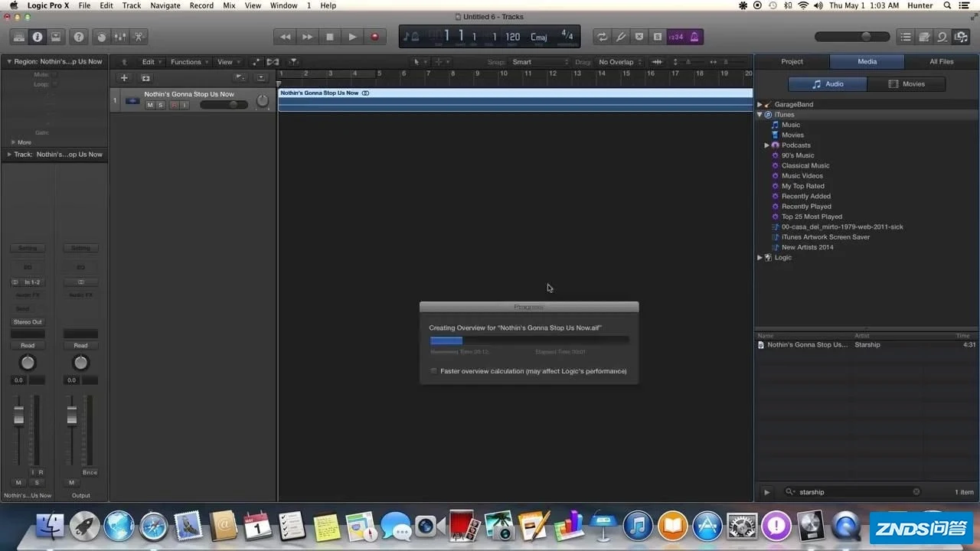Enable Faster overview calculation checkbox
Screen dimensions: 980x551
pos(434,371)
